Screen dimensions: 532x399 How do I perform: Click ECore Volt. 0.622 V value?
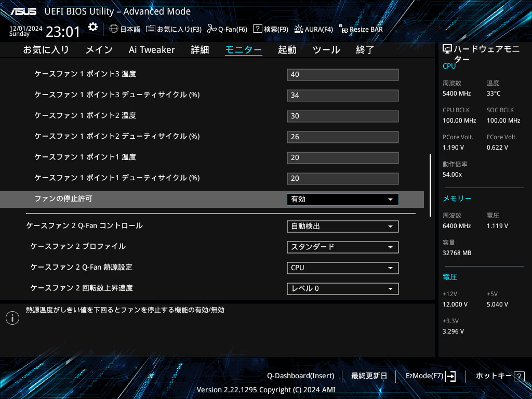click(497, 147)
